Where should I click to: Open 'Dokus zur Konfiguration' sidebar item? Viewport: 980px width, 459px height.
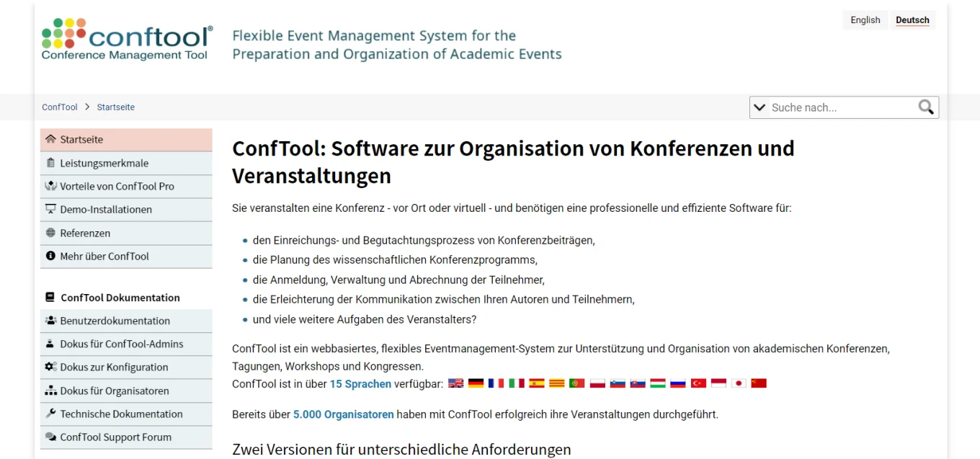tap(126, 367)
